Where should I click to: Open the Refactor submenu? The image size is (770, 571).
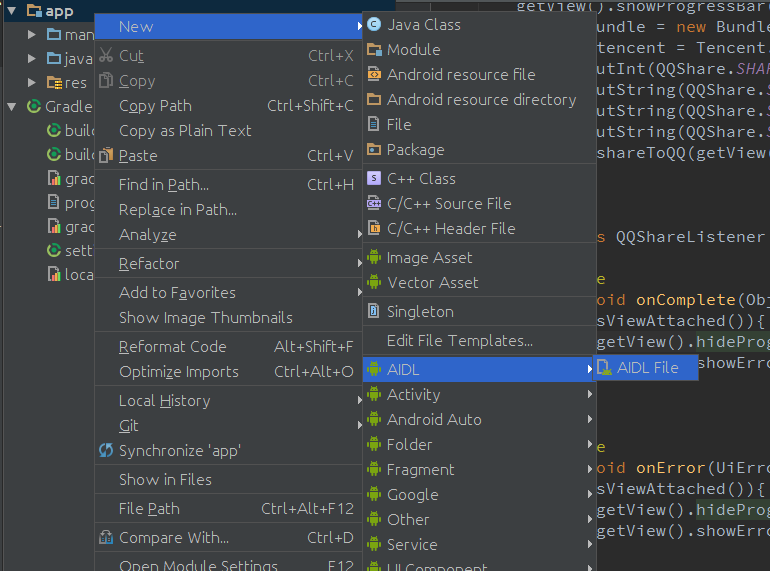[149, 263]
